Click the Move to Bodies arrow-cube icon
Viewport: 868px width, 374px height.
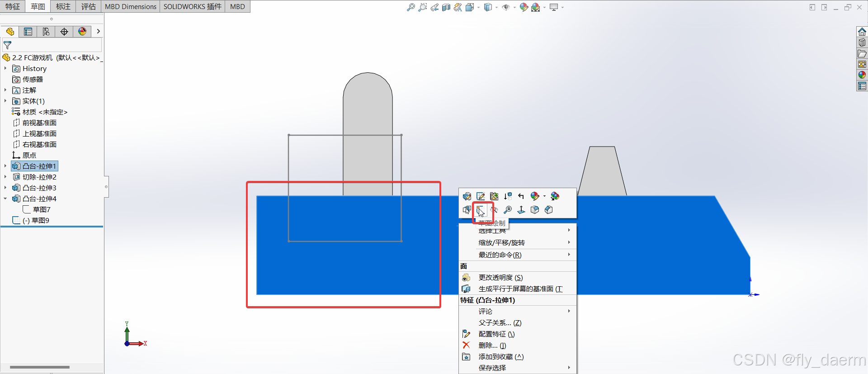pyautogui.click(x=508, y=196)
